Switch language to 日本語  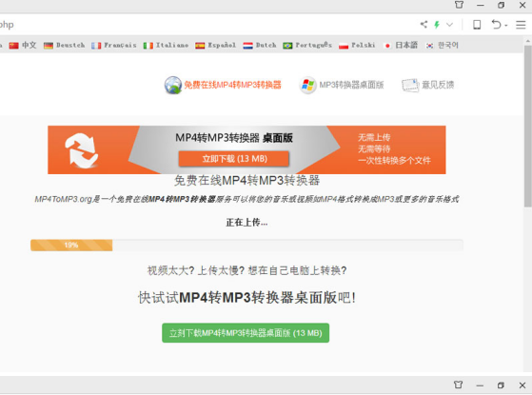click(406, 45)
